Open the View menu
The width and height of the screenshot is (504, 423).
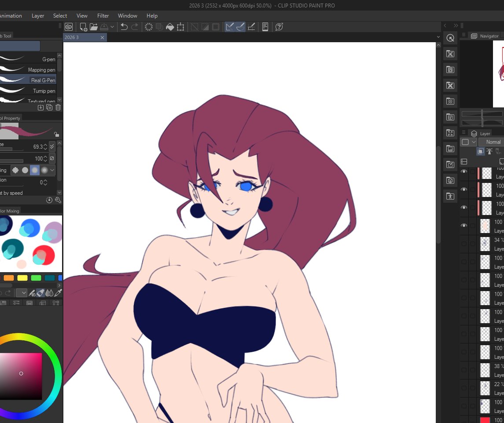pos(82,16)
